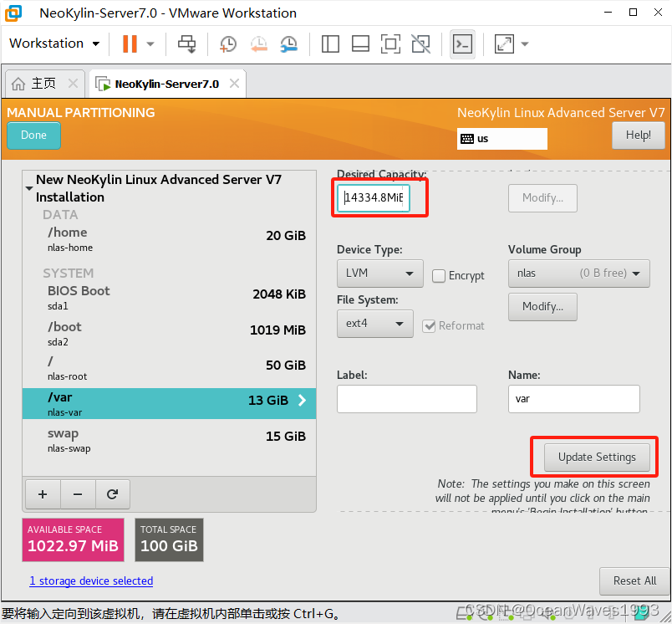Click Modify under Volume Group
Screen dimensions: 672x624
tap(542, 307)
